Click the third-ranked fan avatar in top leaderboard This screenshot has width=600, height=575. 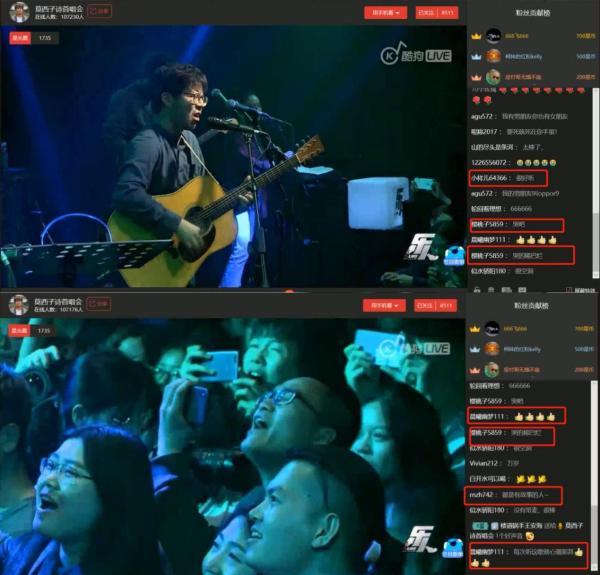[x=494, y=76]
